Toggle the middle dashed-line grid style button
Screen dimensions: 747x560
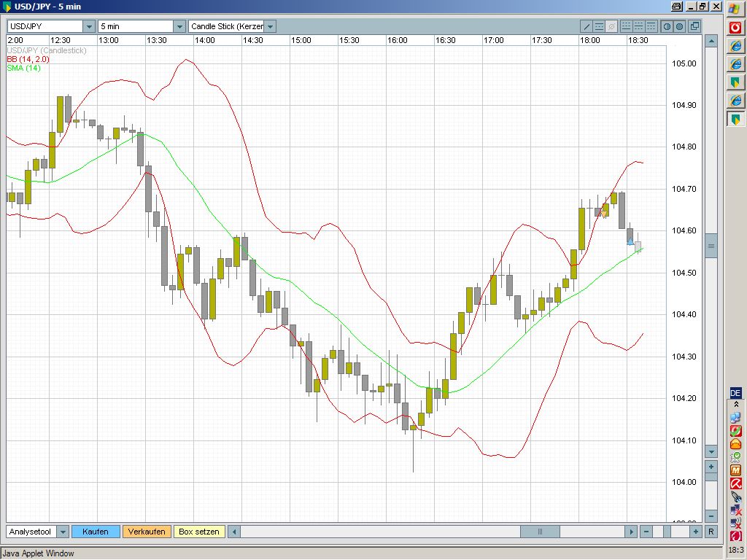[x=638, y=27]
